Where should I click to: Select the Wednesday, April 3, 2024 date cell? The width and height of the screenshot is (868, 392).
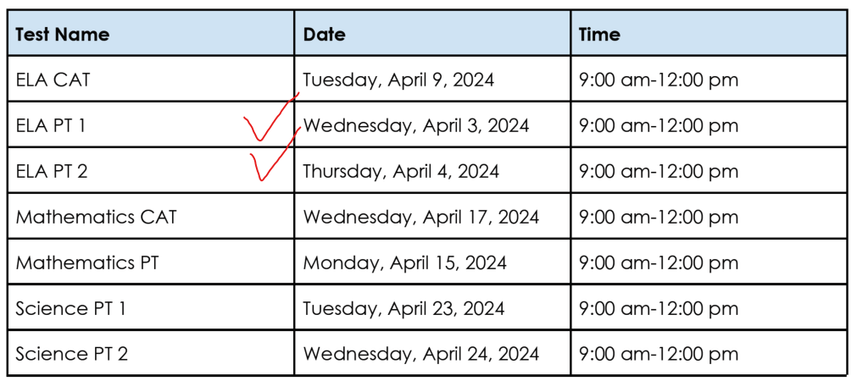416,126
